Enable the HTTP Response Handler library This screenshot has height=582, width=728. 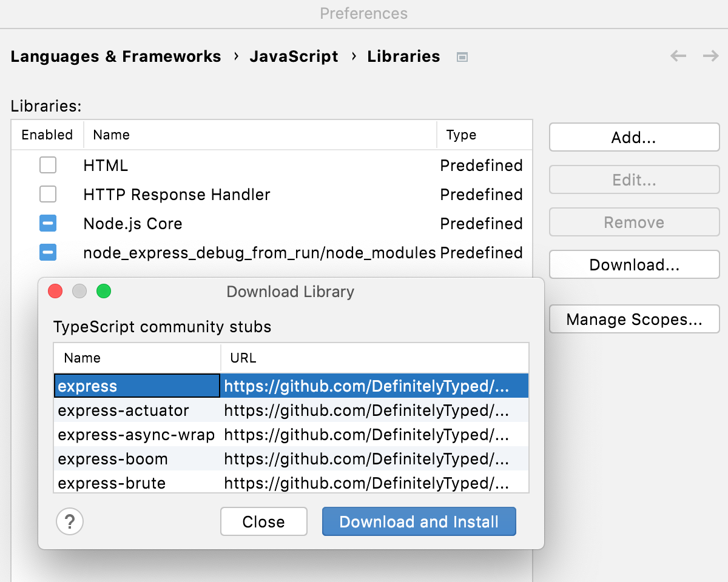coord(47,194)
